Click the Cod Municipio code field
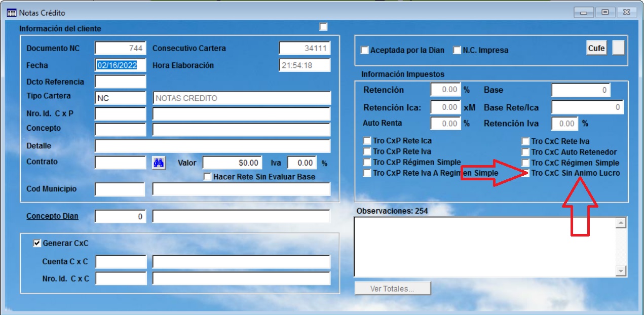 pyautogui.click(x=120, y=189)
